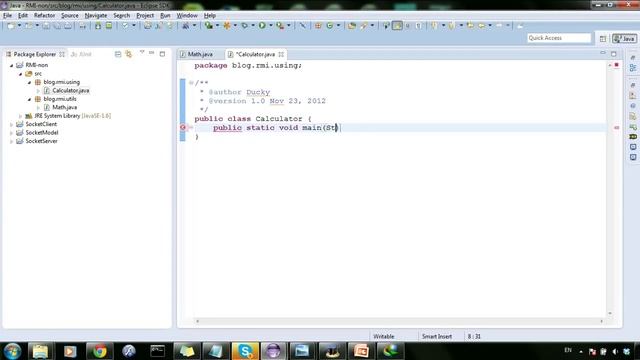Click the editor horizontal scrollbar

[399, 321]
